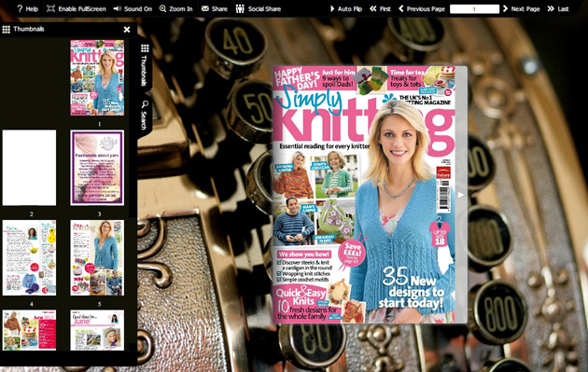This screenshot has width=588, height=372.
Task: Jump to the First page
Action: click(x=380, y=8)
